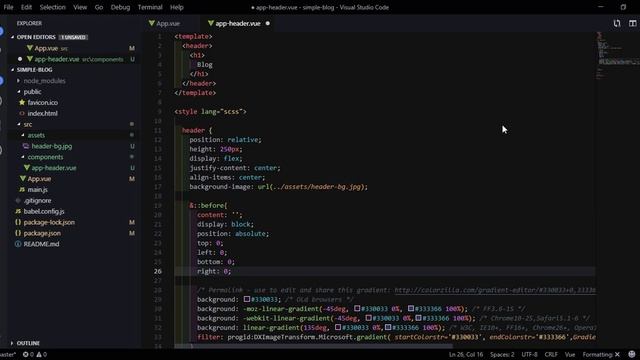Viewport: 640px width, 360px height.
Task: Click the braces icon beside package.json
Action: [x=18, y=233]
